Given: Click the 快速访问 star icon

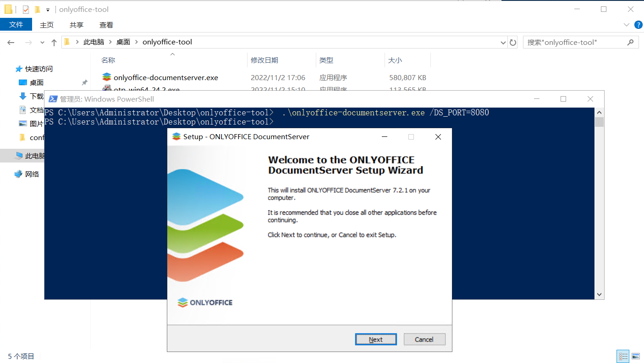Looking at the screenshot, I should 19,69.
